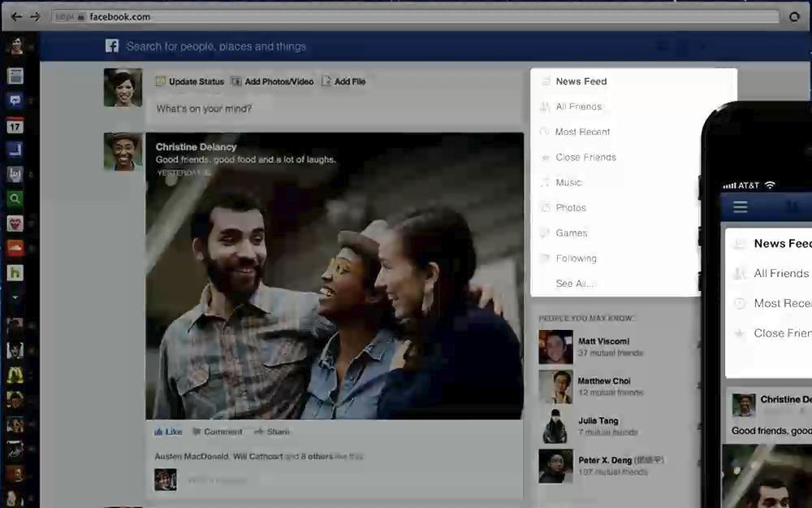
Task: Open the calendar icon showing 17
Action: point(15,125)
